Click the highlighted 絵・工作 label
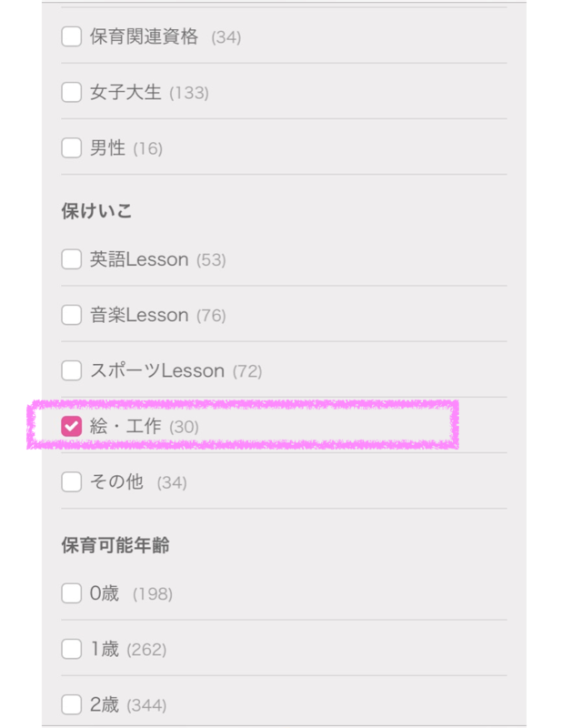This screenshot has width=562, height=728. click(x=125, y=424)
